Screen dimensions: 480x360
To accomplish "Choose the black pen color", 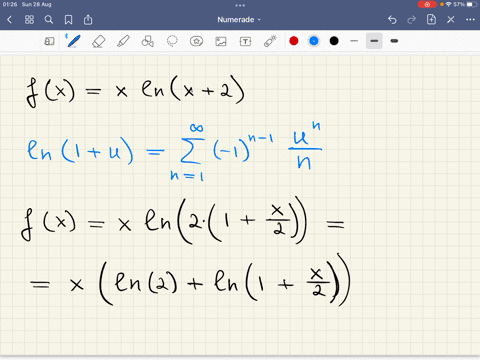I will pyautogui.click(x=334, y=41).
